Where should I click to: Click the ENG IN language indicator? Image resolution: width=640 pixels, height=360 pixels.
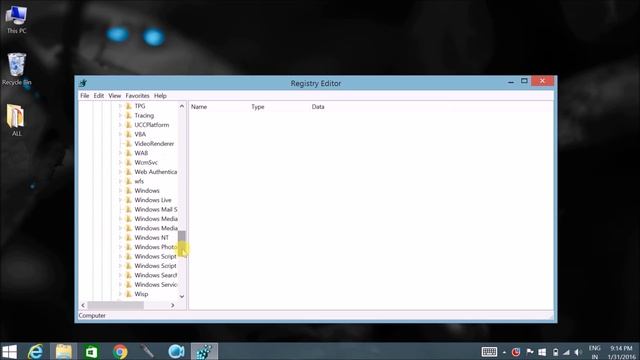coord(595,352)
